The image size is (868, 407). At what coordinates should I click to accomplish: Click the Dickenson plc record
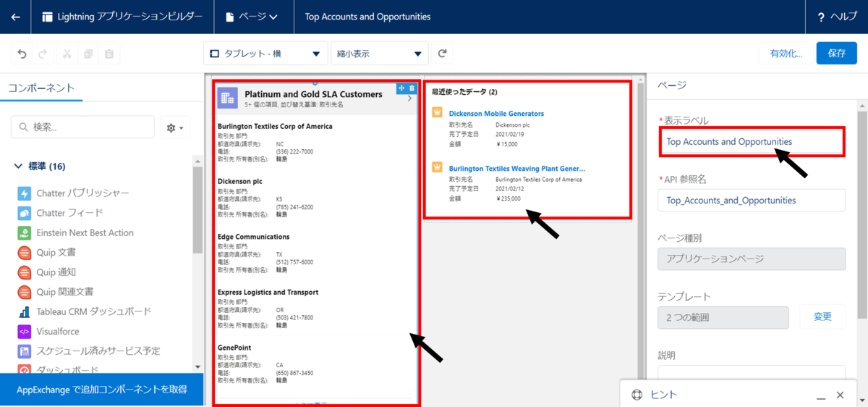[x=242, y=182]
